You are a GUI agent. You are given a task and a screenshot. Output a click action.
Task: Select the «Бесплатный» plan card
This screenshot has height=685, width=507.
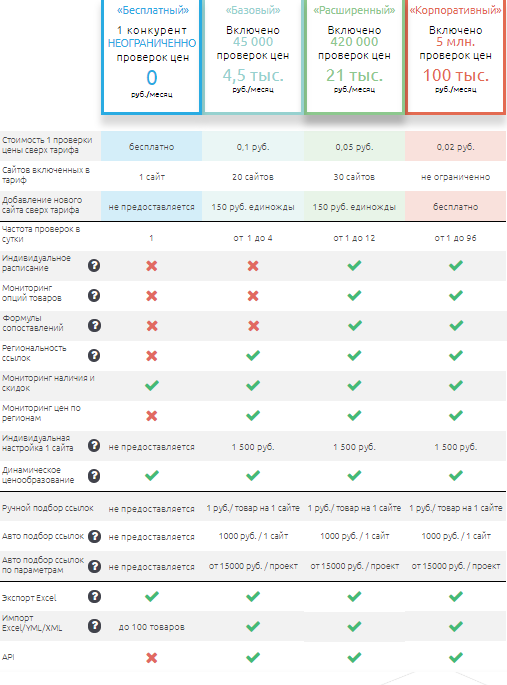tap(152, 57)
